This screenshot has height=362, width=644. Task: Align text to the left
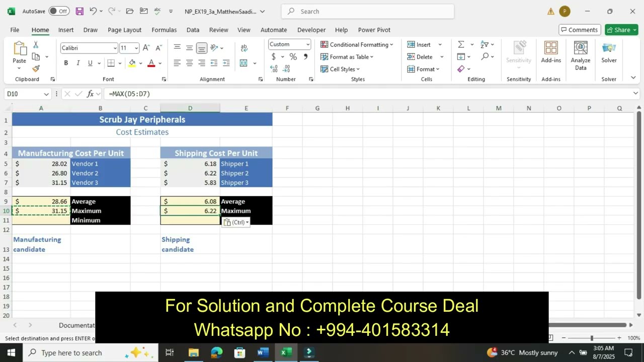click(x=177, y=63)
